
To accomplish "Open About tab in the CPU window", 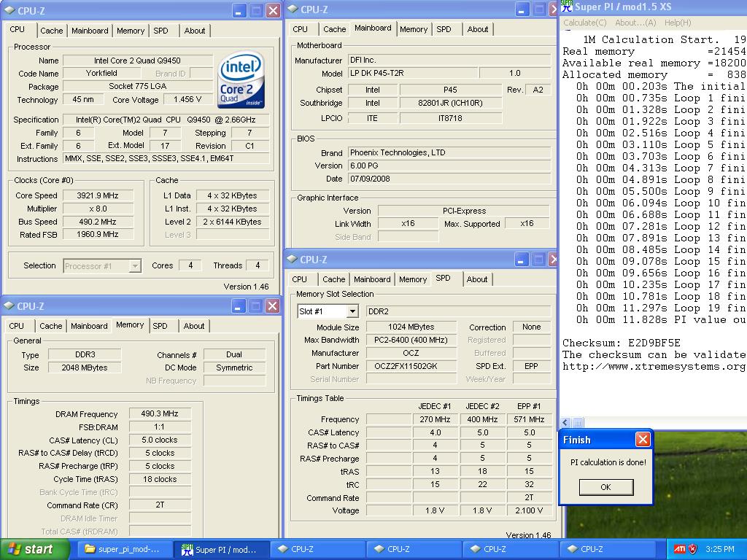I will point(194,31).
